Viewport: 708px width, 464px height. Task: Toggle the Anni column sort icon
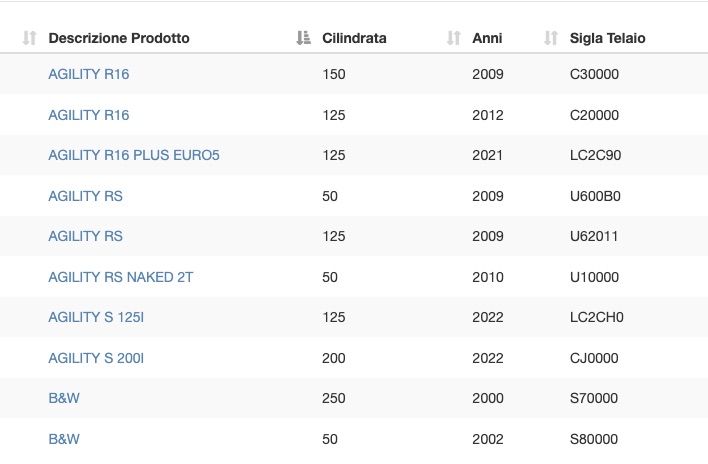453,38
